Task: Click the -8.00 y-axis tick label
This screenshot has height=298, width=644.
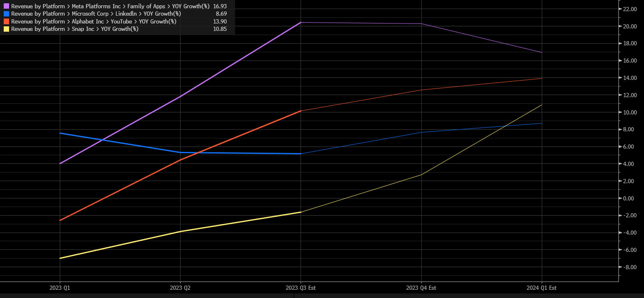Action: click(x=630, y=267)
